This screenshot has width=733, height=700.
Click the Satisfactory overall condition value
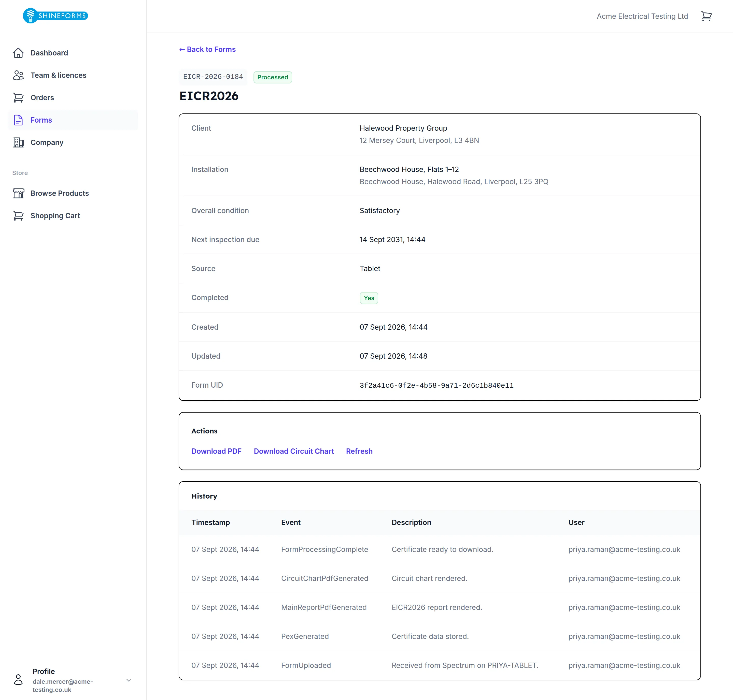pos(379,210)
